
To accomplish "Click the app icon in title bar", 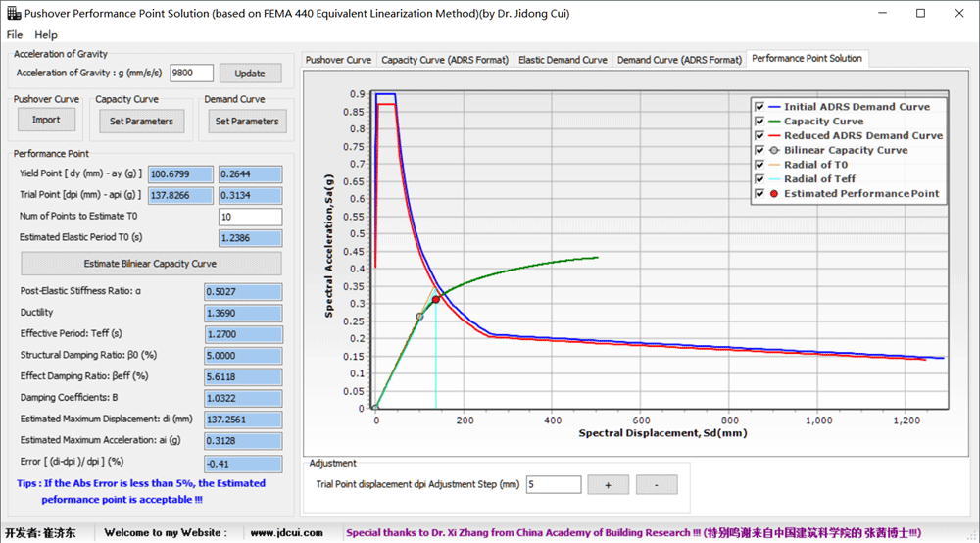I will point(13,13).
